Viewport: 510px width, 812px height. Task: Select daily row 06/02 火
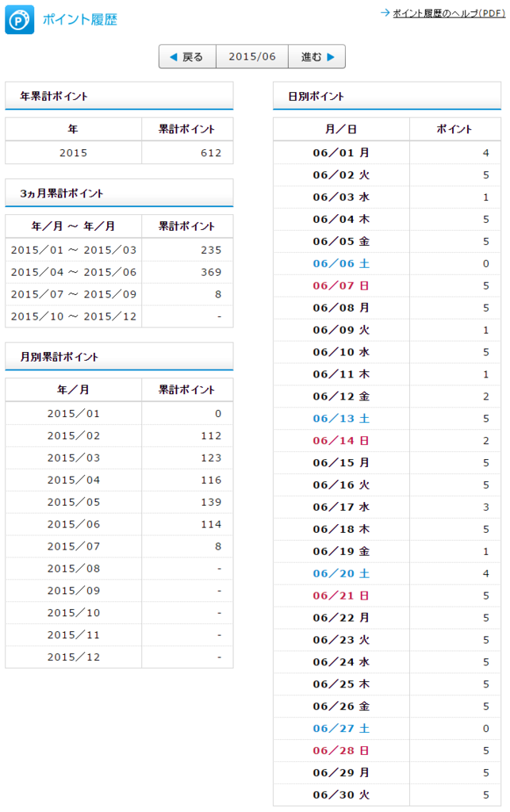387,174
